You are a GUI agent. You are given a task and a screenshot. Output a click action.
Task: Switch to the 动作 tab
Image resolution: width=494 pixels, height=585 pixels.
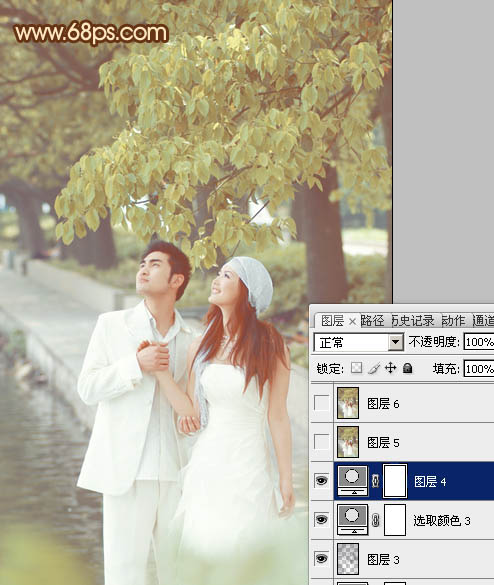point(453,320)
